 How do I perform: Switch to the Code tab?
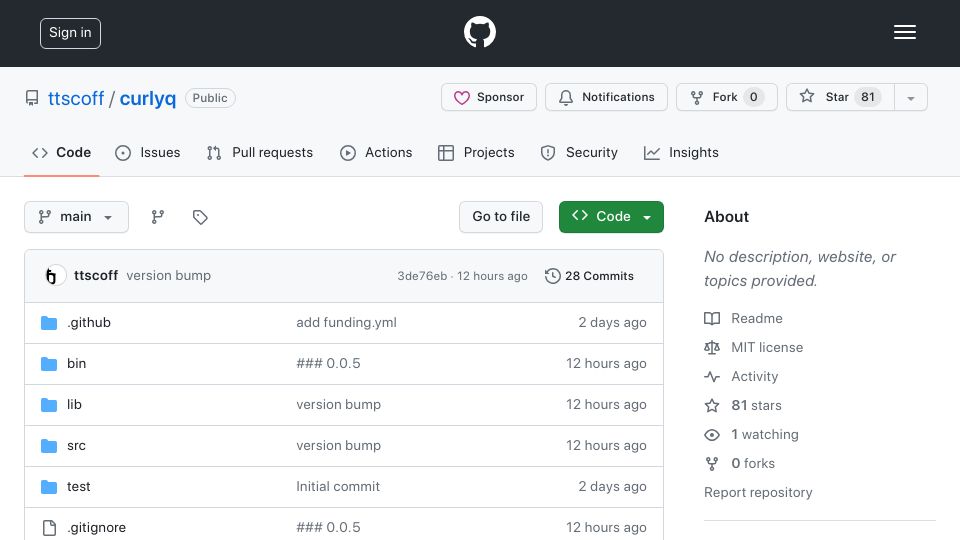61,152
